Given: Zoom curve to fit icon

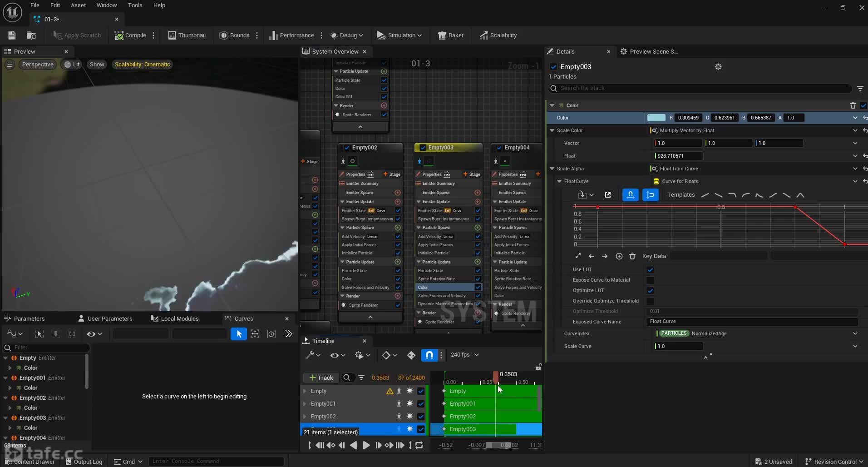Looking at the screenshot, I should pos(578,256).
